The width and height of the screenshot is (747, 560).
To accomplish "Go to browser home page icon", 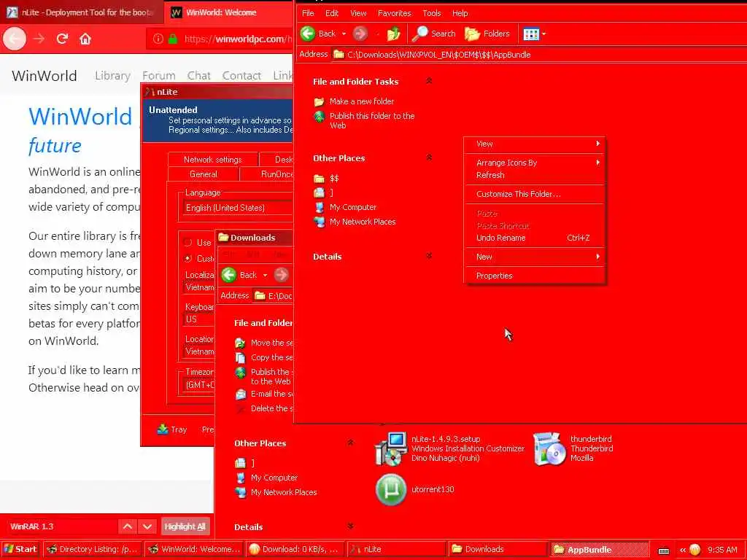I will [85, 39].
